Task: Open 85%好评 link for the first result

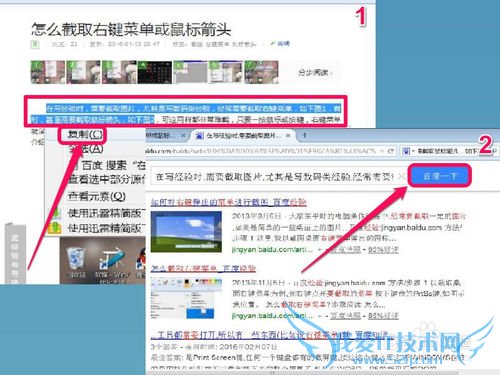Action: tap(383, 249)
